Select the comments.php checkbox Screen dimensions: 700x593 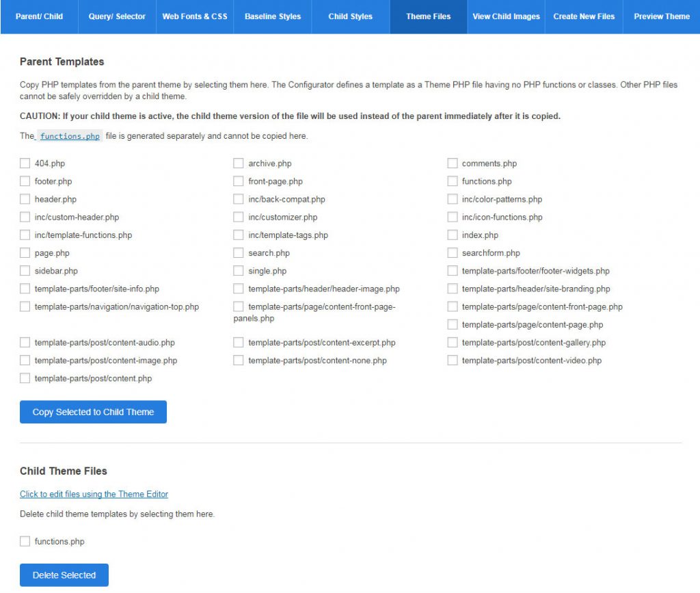(x=453, y=163)
